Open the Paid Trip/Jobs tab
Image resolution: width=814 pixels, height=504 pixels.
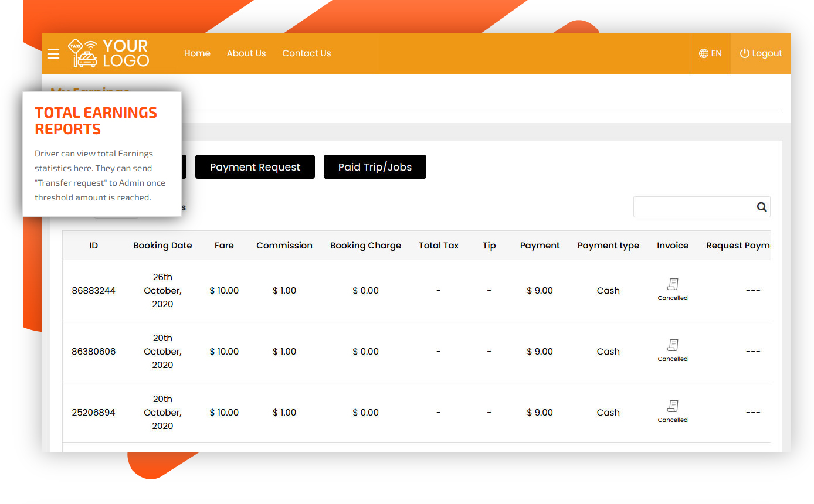pyautogui.click(x=375, y=167)
